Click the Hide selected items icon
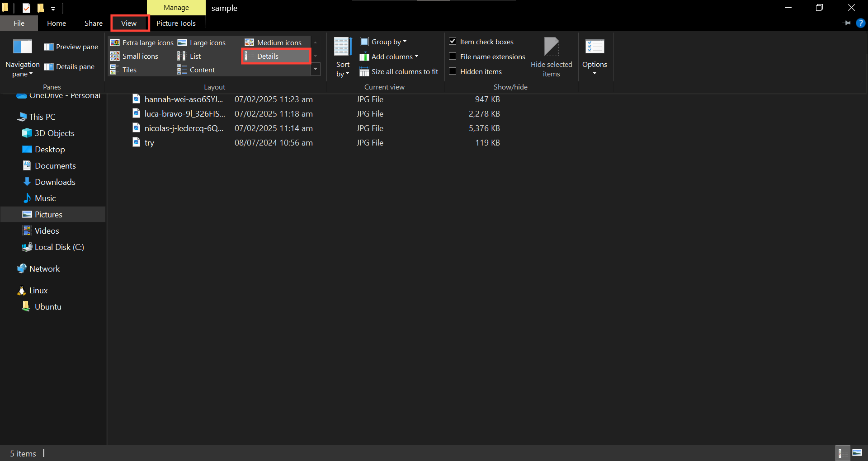868x461 pixels. [551, 47]
